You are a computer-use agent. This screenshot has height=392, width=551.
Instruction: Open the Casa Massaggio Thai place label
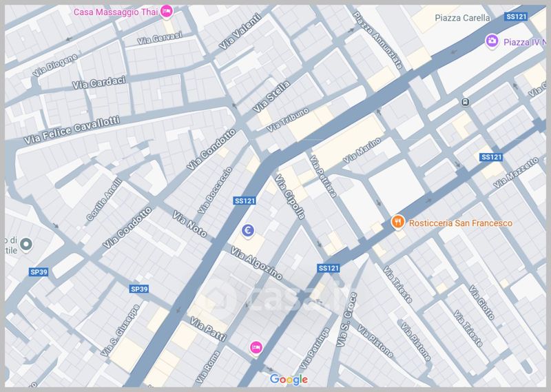point(114,12)
